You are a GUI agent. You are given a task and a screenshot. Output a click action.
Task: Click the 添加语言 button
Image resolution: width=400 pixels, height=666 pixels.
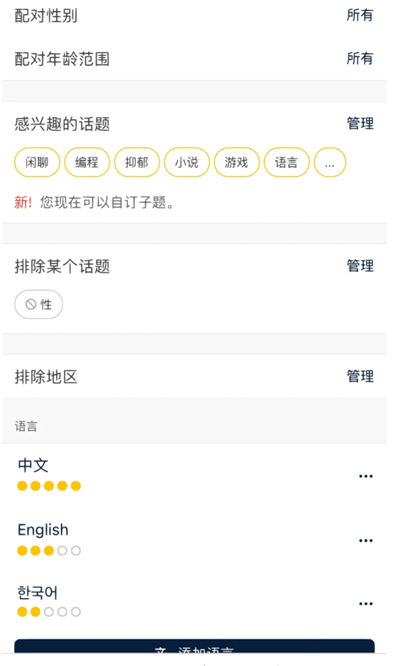pos(194,647)
